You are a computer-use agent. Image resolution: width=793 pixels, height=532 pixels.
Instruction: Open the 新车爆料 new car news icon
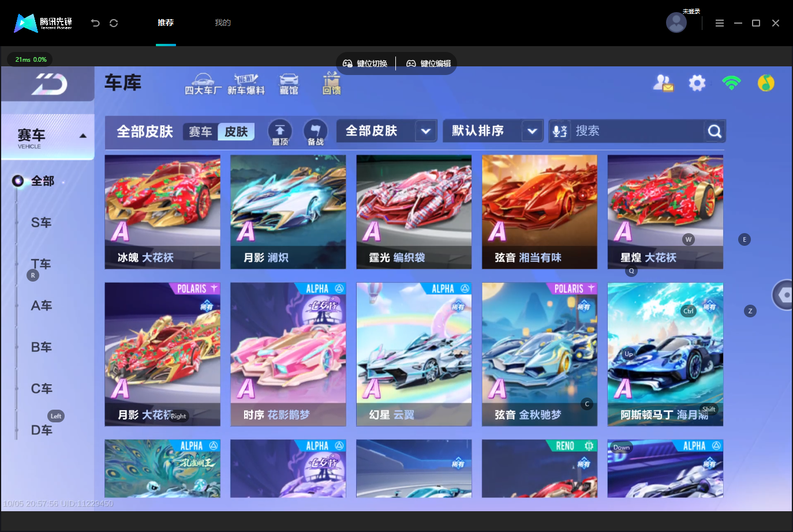(246, 84)
